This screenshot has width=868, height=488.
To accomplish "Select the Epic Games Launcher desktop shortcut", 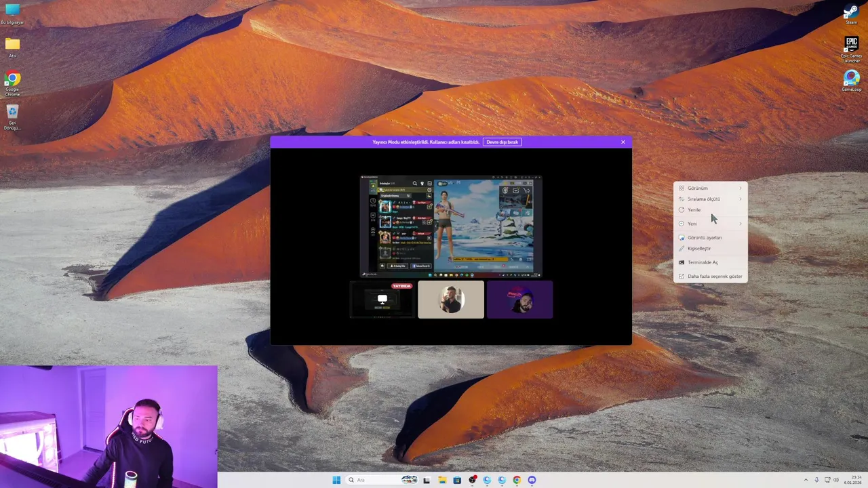I will tap(851, 49).
